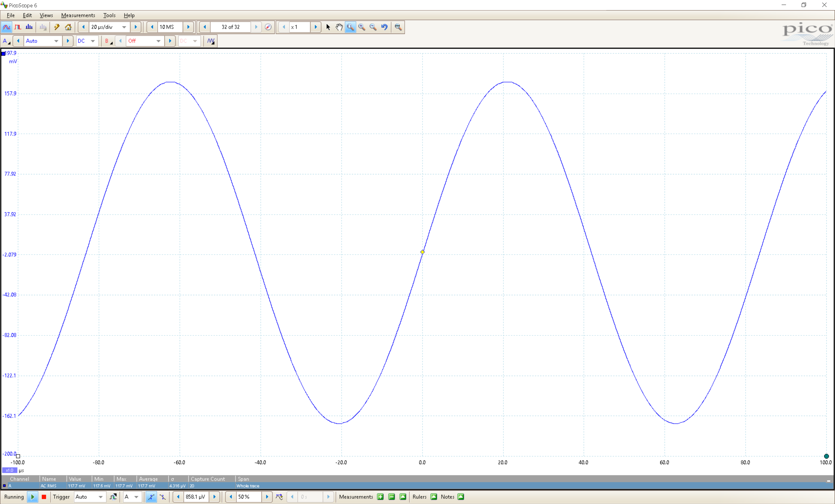Increase number of samples 10 MS
835x504 pixels.
188,27
